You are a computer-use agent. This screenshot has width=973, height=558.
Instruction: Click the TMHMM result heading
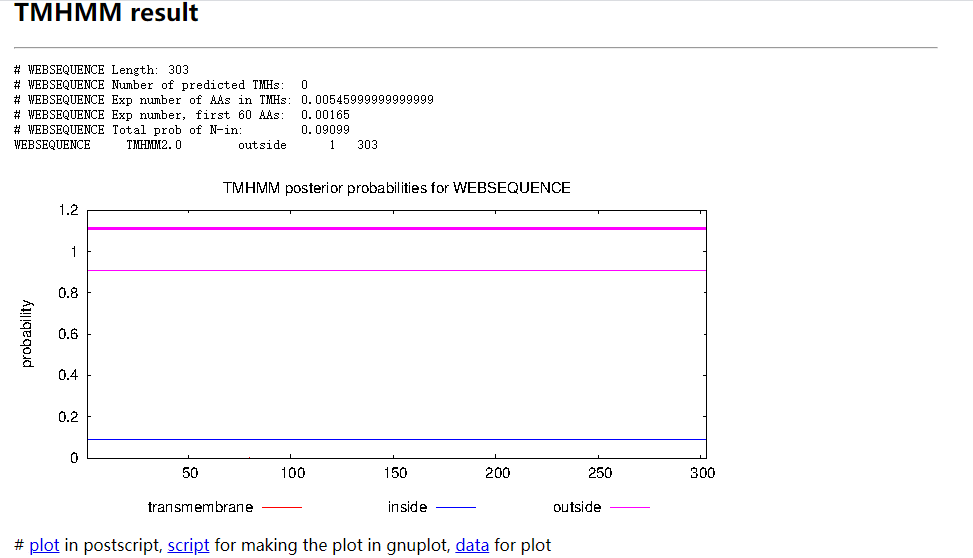pyautogui.click(x=106, y=12)
